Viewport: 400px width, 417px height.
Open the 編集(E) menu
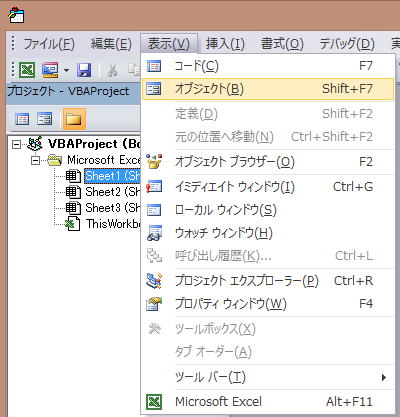(111, 44)
